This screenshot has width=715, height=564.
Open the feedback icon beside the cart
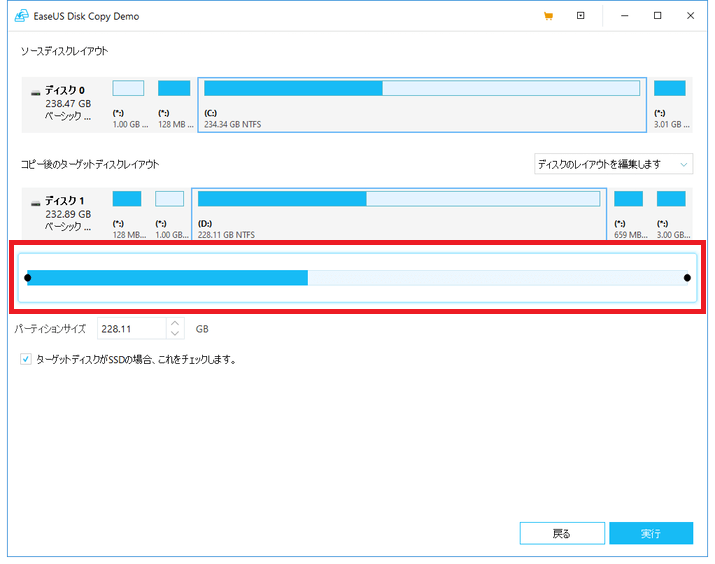[580, 16]
